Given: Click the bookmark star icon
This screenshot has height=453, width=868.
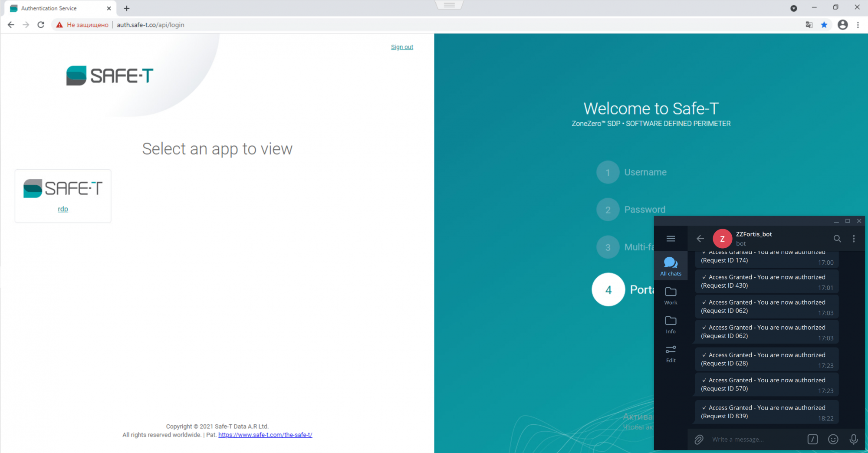Looking at the screenshot, I should tap(824, 25).
